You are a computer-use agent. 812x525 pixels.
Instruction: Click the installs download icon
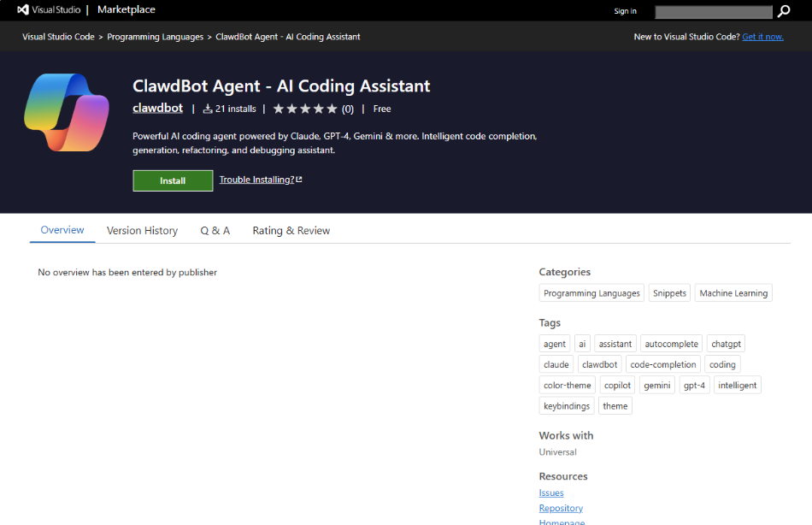(x=208, y=109)
